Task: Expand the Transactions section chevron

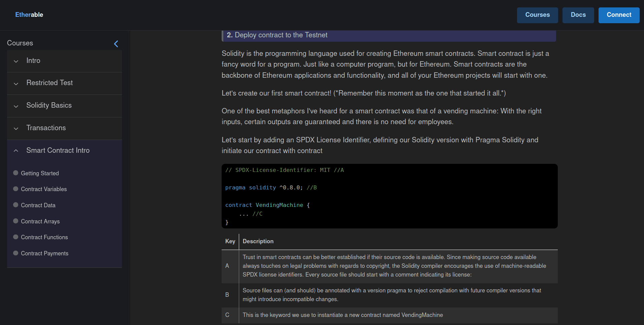Action: coord(16,129)
